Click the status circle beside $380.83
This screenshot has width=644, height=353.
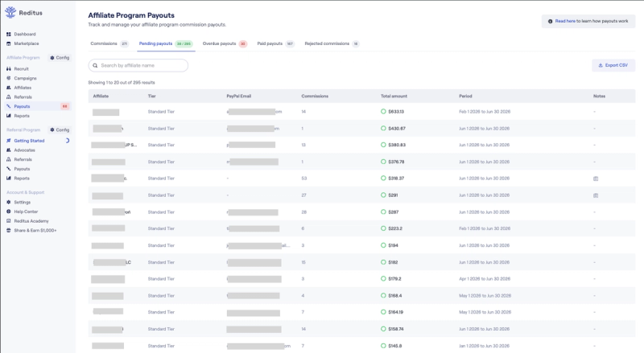383,145
